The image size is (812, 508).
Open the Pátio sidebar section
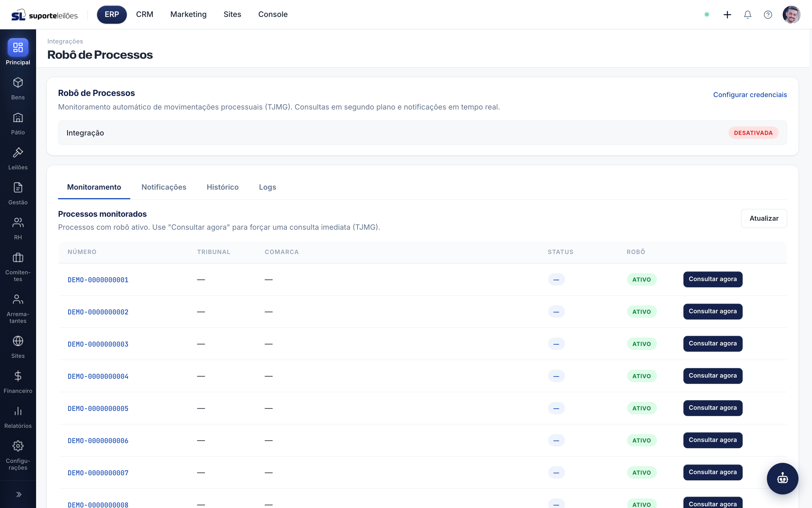coord(18,123)
